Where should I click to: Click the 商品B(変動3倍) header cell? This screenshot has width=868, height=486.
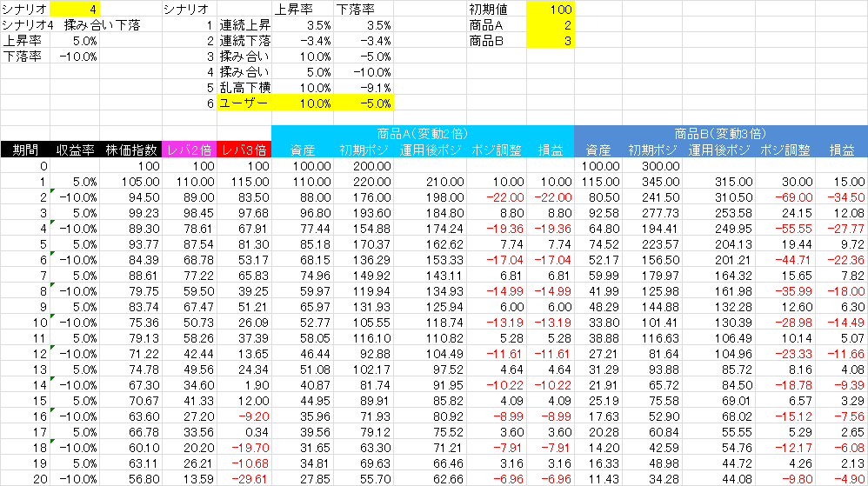721,133
